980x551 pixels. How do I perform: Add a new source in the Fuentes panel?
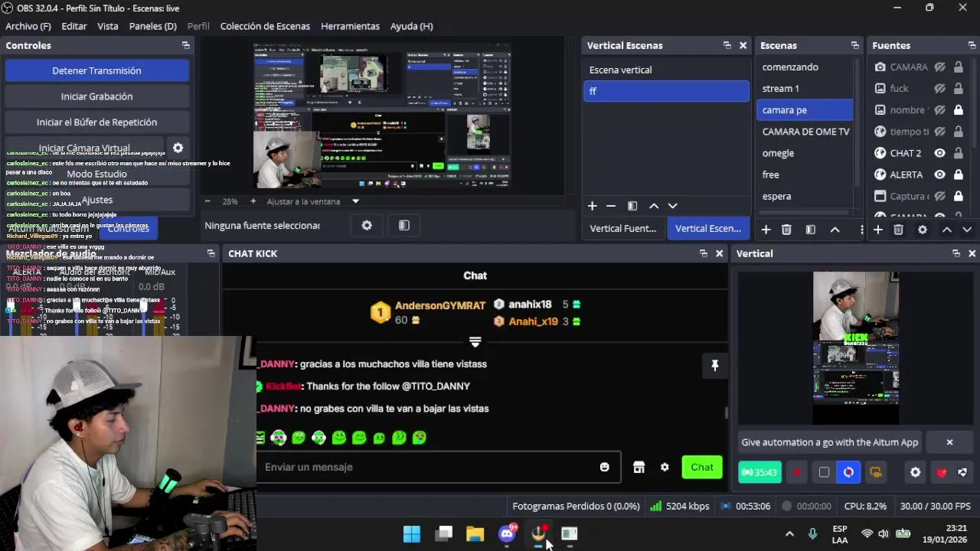[x=878, y=230]
